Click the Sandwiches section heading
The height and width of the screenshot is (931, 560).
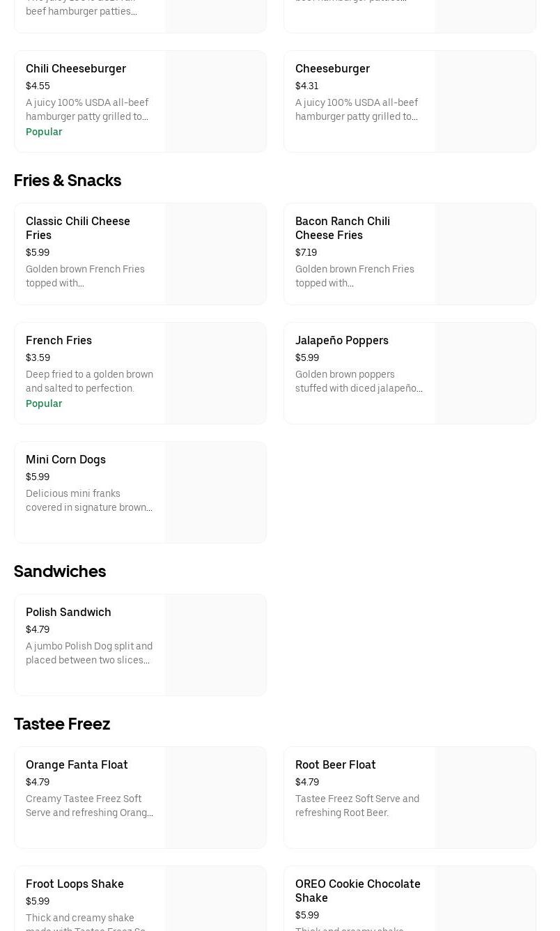click(x=60, y=571)
